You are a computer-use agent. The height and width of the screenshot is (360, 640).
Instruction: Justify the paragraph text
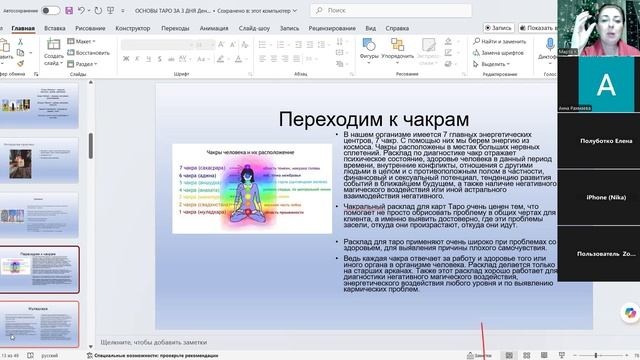(x=296, y=59)
